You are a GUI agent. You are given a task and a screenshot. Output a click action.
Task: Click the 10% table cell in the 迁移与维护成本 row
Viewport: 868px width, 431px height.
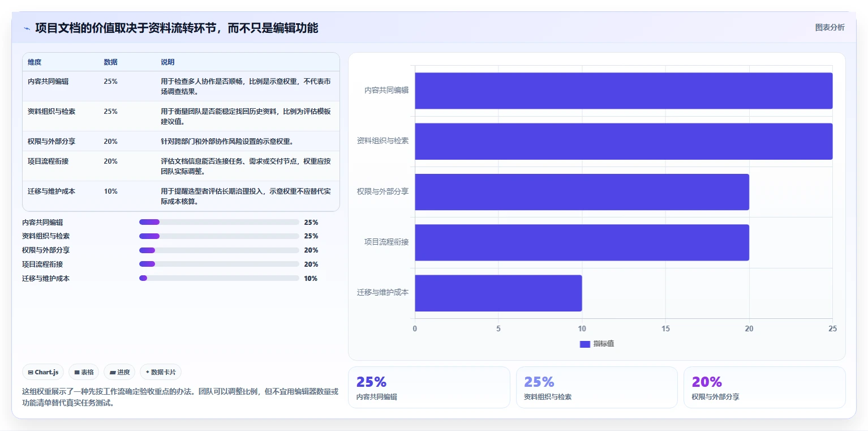coord(111,191)
